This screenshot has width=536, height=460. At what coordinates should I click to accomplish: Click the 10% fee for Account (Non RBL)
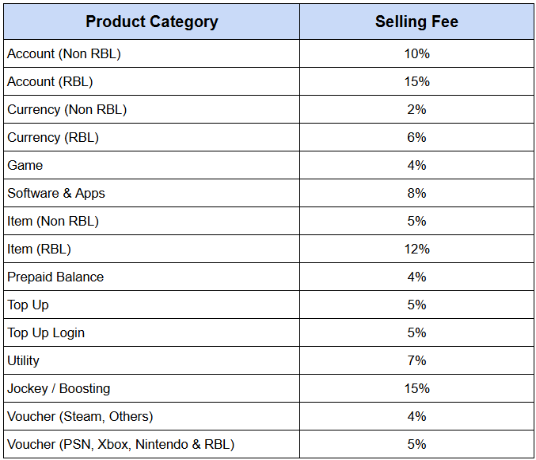point(417,54)
